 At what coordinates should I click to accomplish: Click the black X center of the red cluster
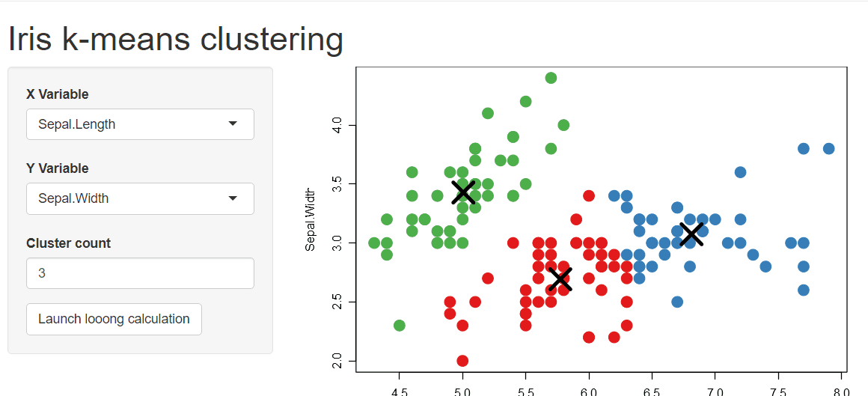(560, 279)
